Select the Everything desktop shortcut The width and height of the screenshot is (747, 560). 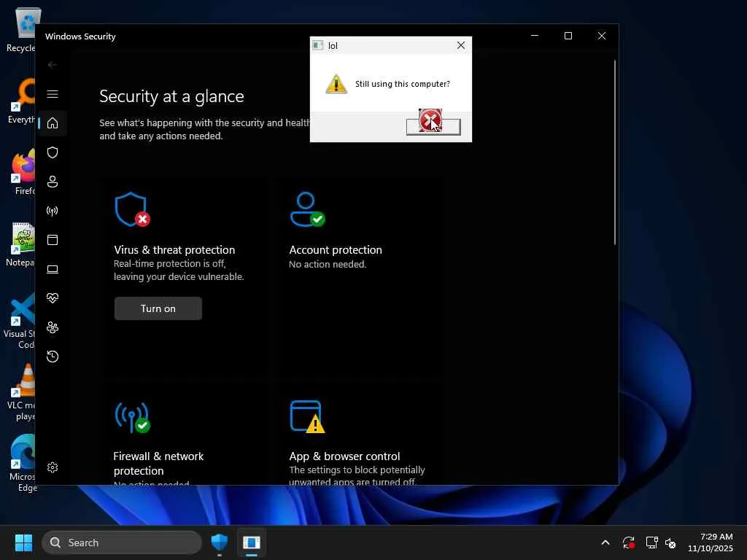click(21, 101)
